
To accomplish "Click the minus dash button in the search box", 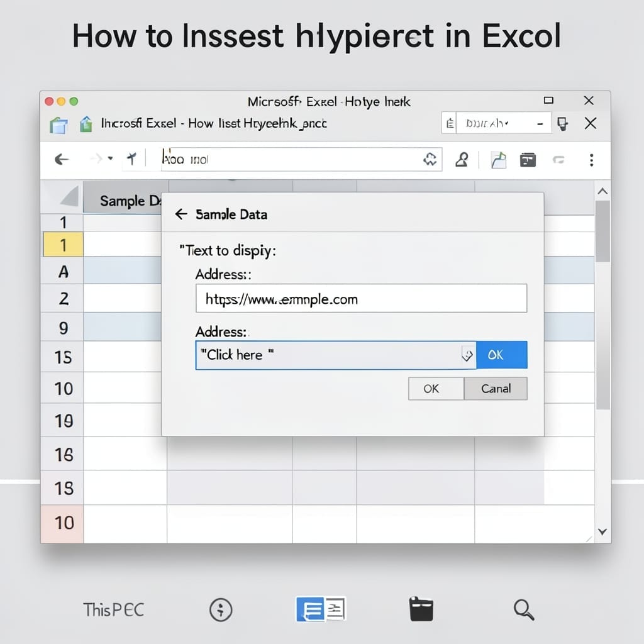I will point(540,124).
